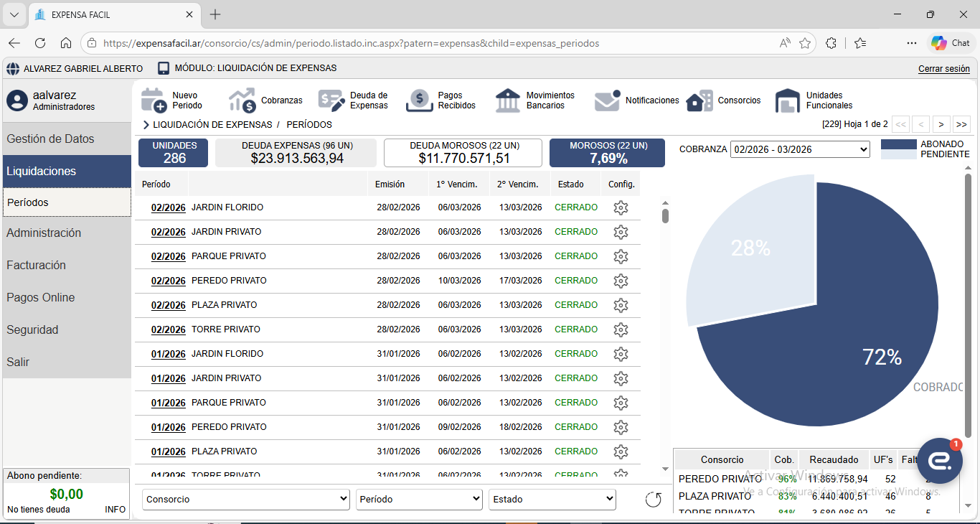Expand the Consorcio filter dropdown
The width and height of the screenshot is (980, 524).
[x=246, y=500]
